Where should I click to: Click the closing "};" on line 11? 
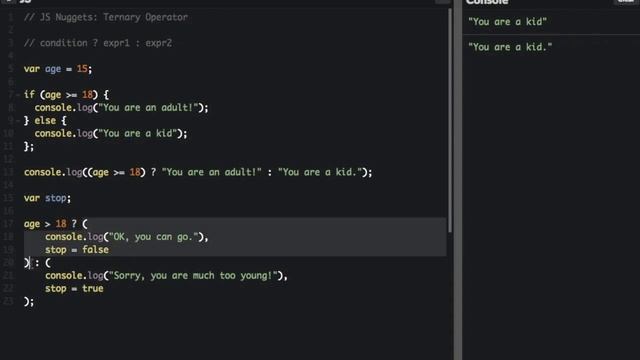click(29, 146)
